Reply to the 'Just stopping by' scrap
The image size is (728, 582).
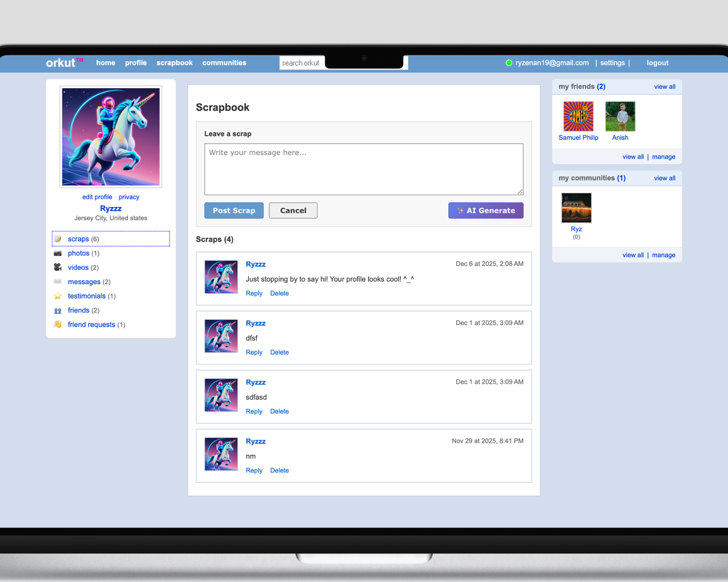point(254,293)
